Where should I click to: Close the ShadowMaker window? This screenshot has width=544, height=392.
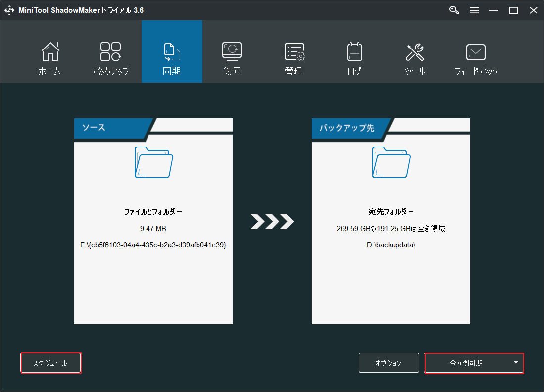[534, 10]
